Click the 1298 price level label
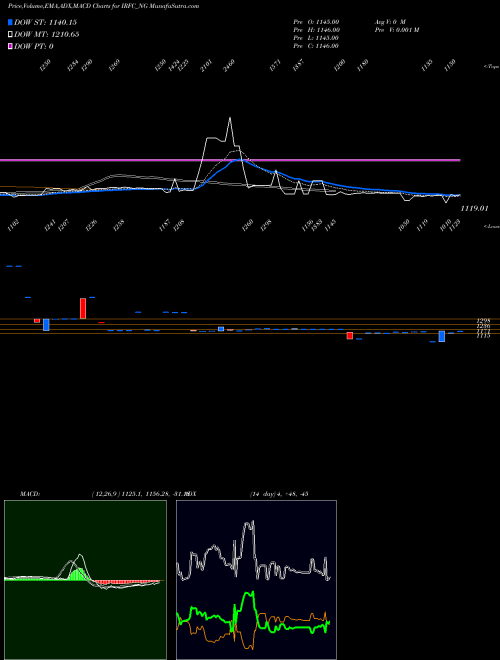This screenshot has width=500, height=660. point(483,321)
